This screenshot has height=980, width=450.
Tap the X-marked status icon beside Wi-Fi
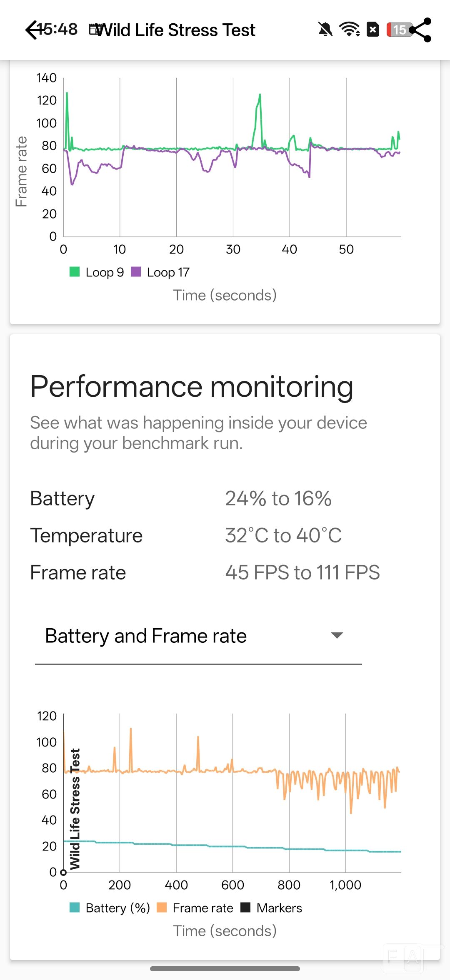coord(373,30)
